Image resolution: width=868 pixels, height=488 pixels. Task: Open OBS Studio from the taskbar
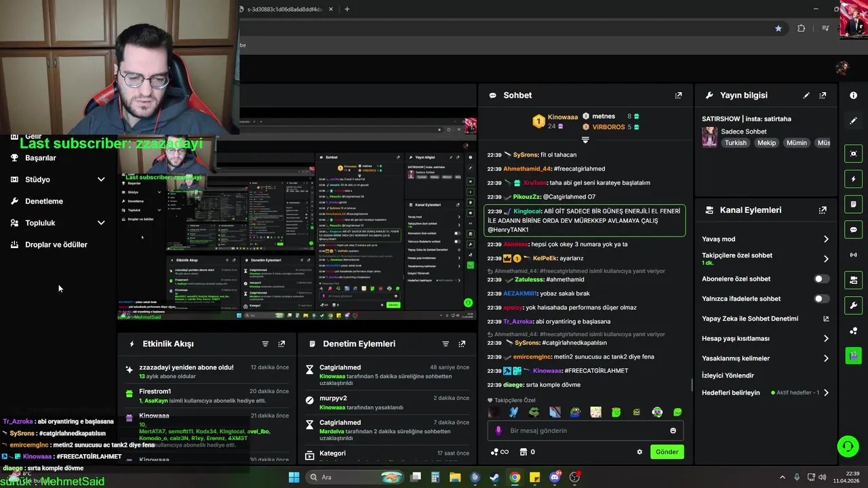(574, 477)
